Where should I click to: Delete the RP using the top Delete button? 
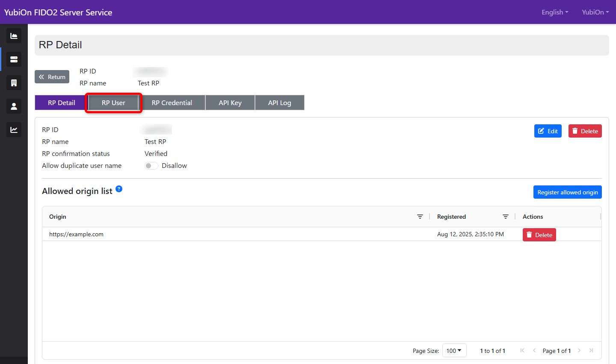pos(585,131)
